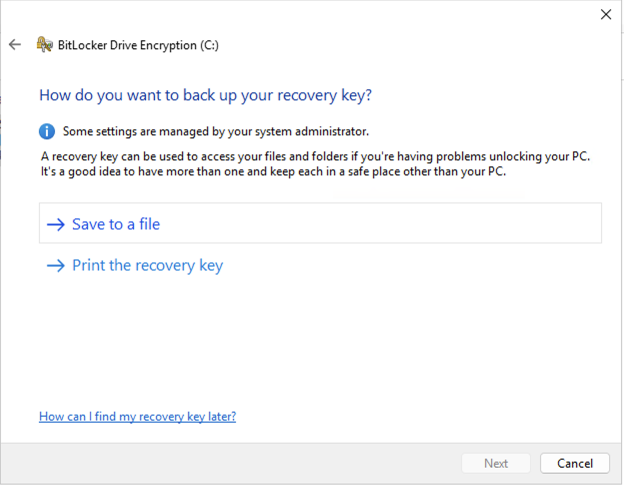This screenshot has height=486, width=624.
Task: Click the arrow icon beside Print the recovery key
Action: (x=56, y=265)
